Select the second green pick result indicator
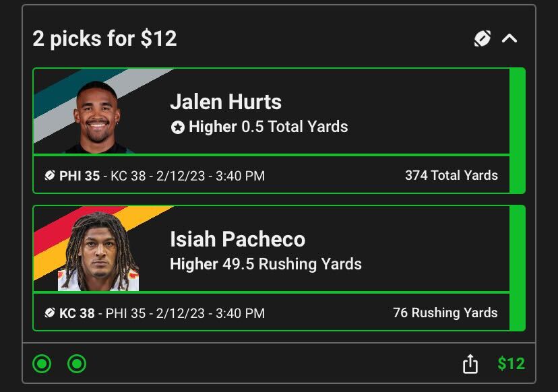Image resolution: width=558 pixels, height=392 pixels. (x=77, y=364)
